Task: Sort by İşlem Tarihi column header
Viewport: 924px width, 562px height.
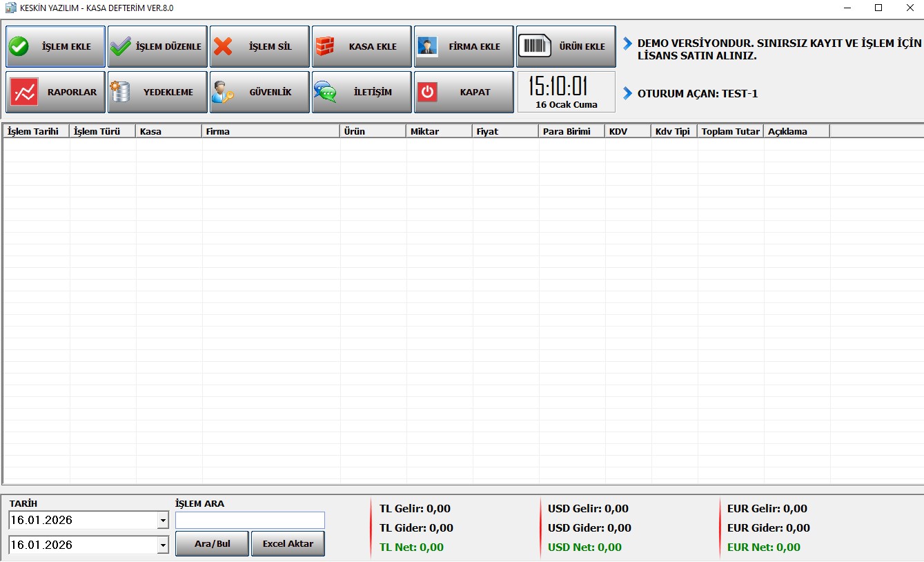Action: point(36,131)
